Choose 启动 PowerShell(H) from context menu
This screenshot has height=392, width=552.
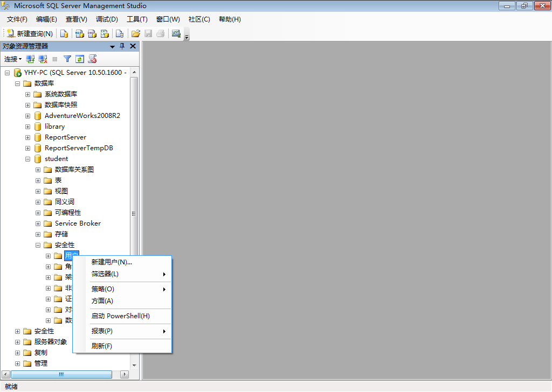[x=122, y=316]
